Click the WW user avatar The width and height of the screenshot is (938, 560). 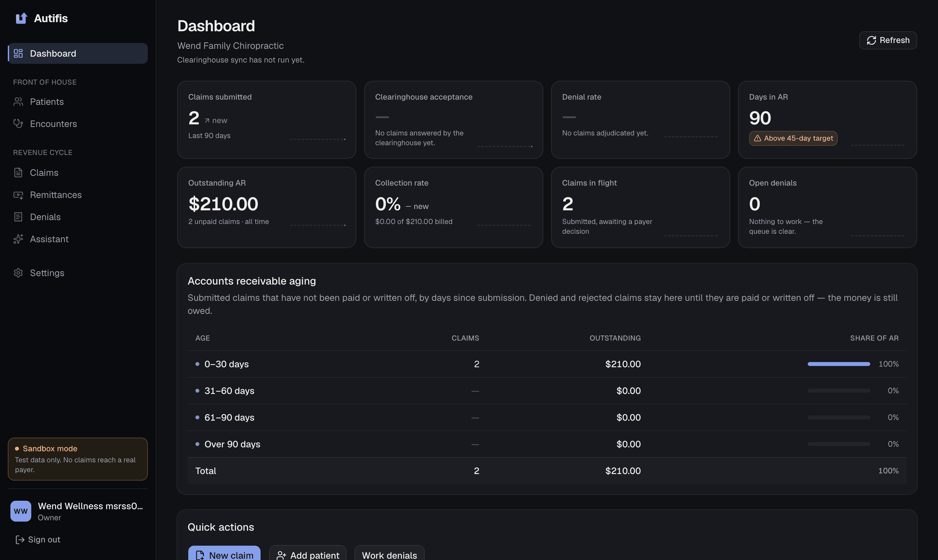(x=21, y=511)
